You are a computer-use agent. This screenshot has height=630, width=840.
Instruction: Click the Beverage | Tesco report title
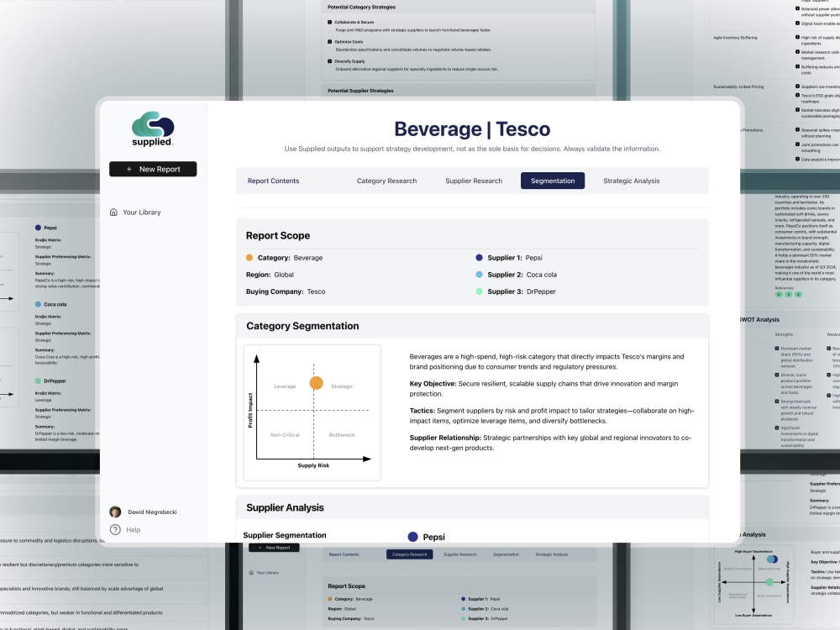(x=472, y=129)
